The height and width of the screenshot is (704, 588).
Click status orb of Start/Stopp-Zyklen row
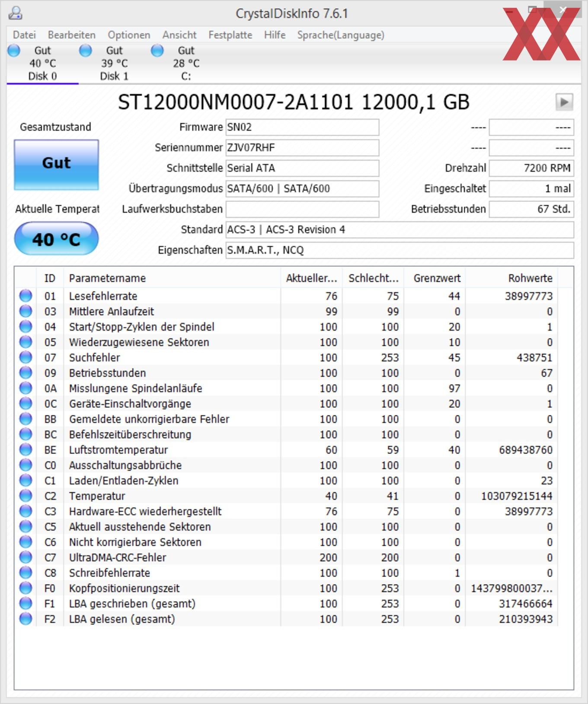[26, 327]
